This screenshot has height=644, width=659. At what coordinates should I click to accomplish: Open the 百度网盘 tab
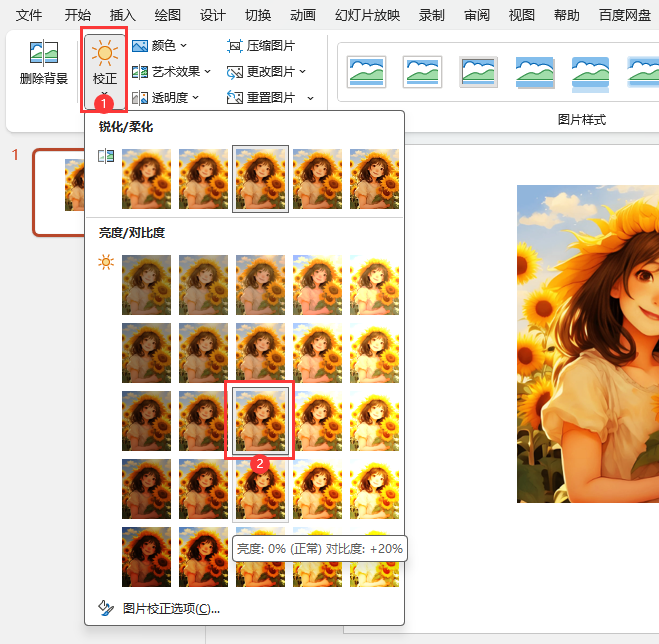click(x=625, y=16)
